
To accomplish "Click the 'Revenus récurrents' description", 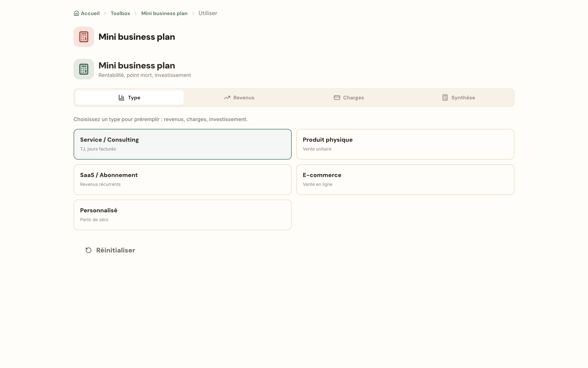I will pos(100,184).
